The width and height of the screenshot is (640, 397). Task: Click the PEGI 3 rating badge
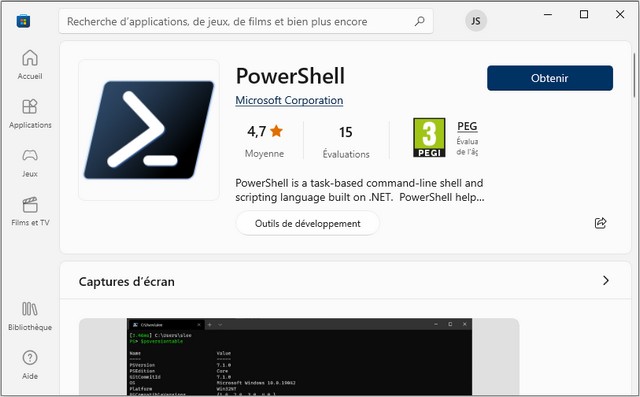point(429,138)
